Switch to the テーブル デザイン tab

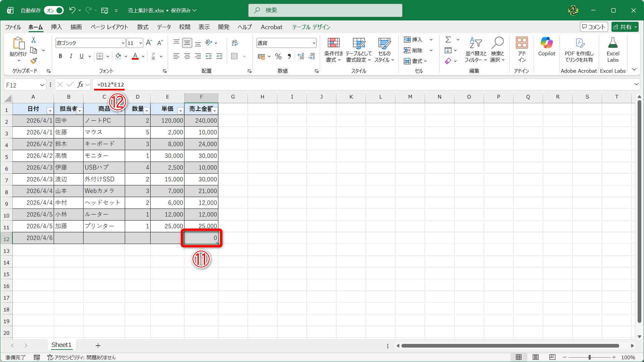(311, 27)
